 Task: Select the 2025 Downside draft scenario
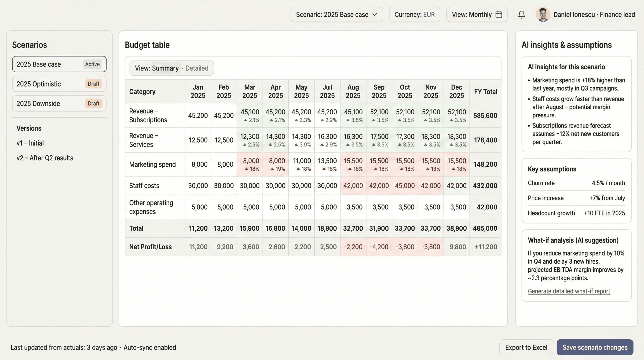coord(59,103)
